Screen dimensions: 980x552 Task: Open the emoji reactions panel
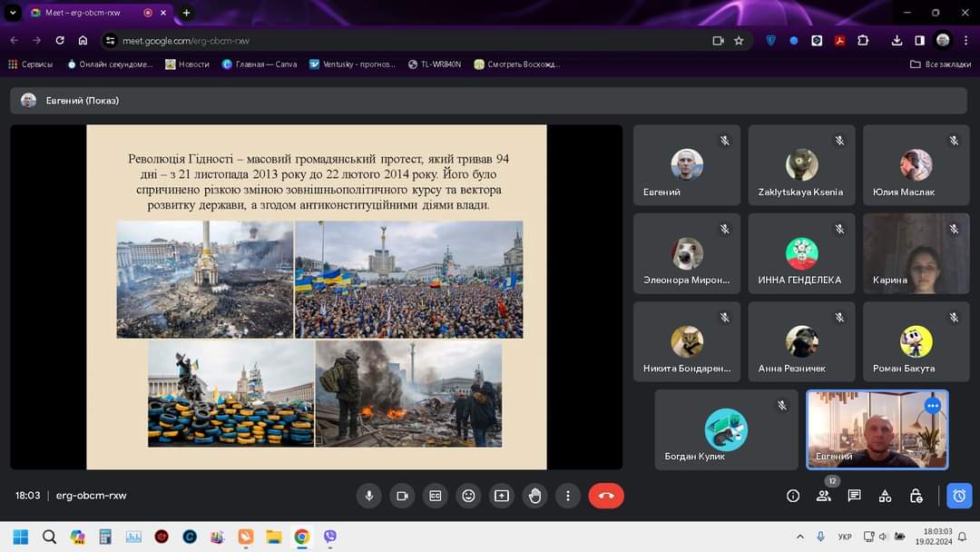(468, 496)
